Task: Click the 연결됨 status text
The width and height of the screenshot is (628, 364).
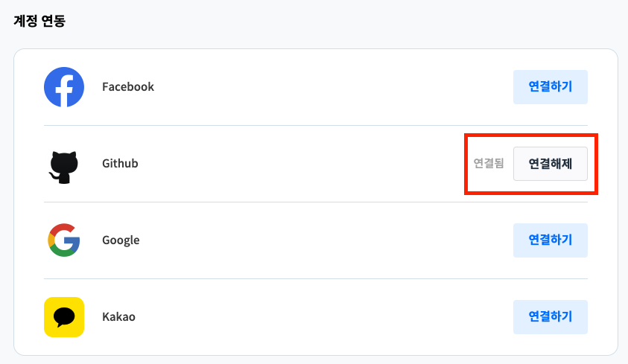Action: pyautogui.click(x=489, y=164)
